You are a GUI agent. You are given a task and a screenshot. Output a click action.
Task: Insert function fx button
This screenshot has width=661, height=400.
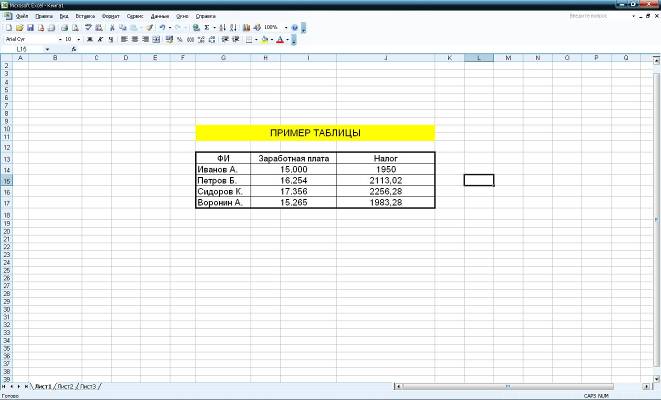pos(74,49)
